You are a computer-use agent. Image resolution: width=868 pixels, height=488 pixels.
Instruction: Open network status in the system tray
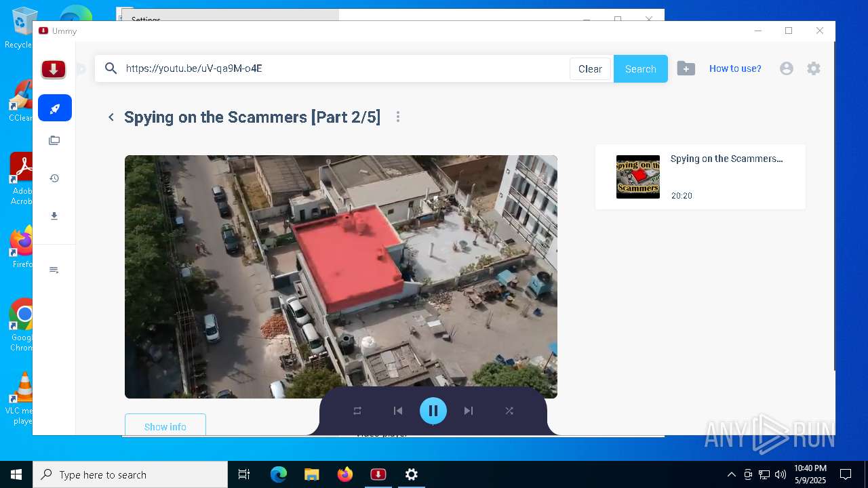[x=764, y=474]
